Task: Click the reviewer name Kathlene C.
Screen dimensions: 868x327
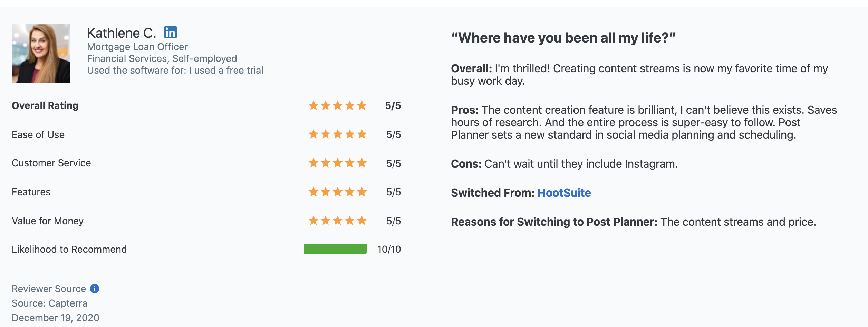Action: click(x=122, y=33)
